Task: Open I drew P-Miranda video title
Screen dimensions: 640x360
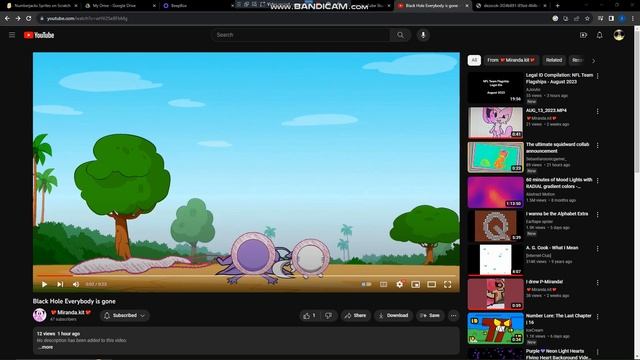Action: tap(544, 282)
